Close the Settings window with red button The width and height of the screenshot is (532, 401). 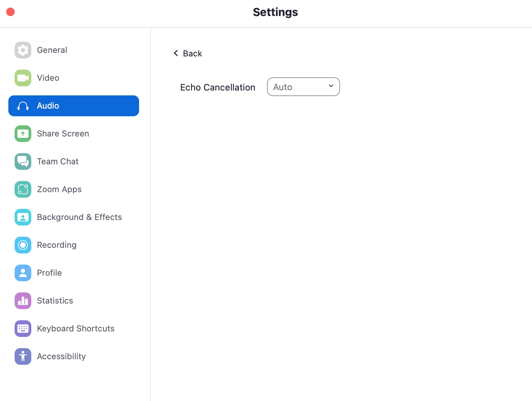click(10, 12)
